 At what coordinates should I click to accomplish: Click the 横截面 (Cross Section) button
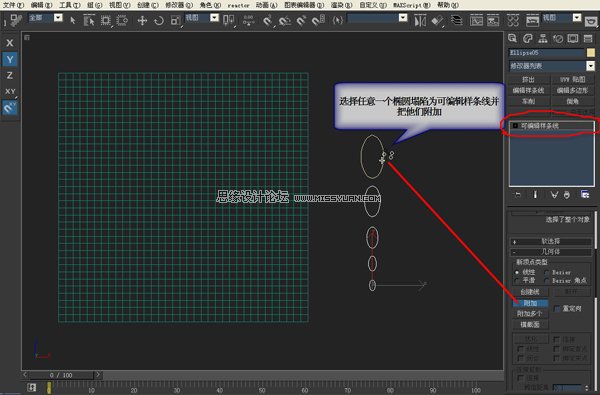(x=530, y=325)
